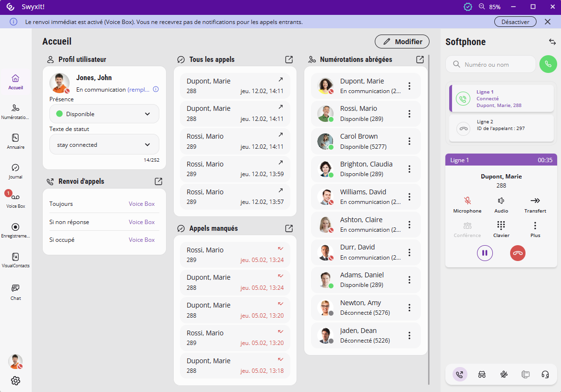Open Annuaire in the left sidebar

pyautogui.click(x=15, y=141)
